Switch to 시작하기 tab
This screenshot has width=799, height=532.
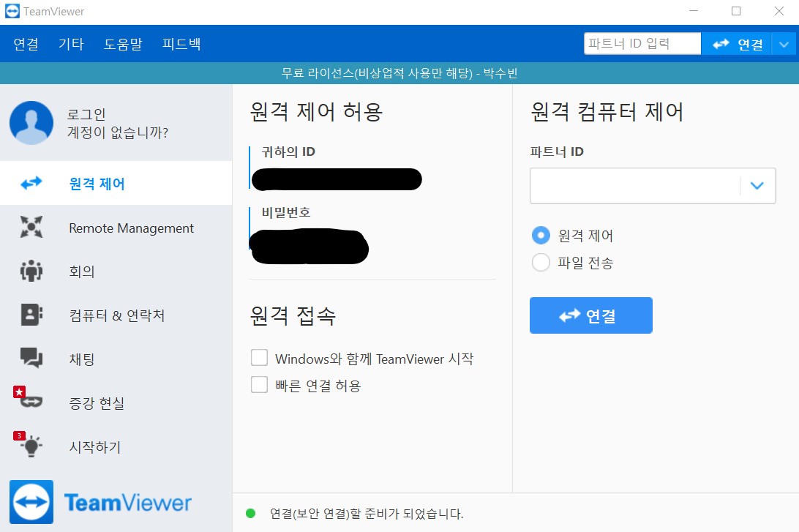coord(116,446)
